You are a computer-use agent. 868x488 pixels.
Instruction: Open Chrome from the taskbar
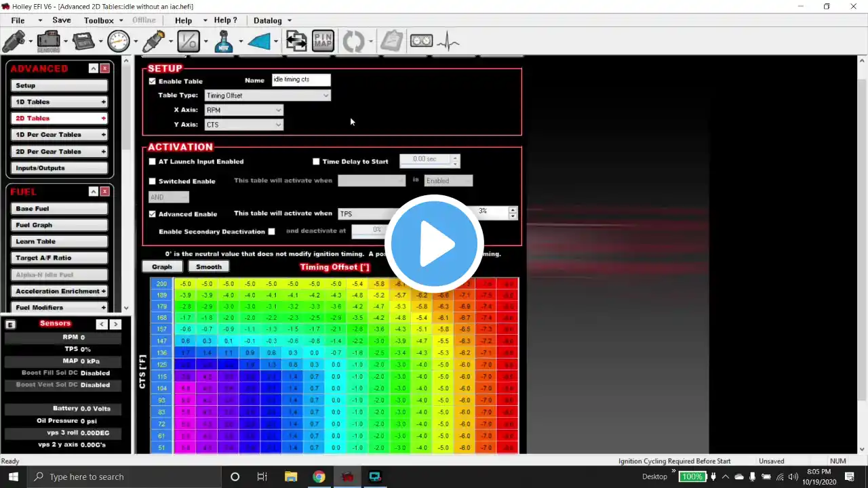pos(319,476)
